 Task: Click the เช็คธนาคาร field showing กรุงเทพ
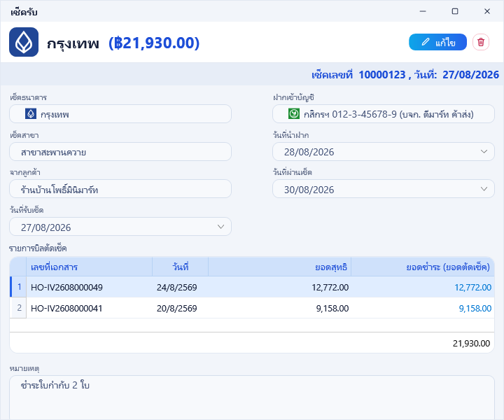click(x=120, y=114)
